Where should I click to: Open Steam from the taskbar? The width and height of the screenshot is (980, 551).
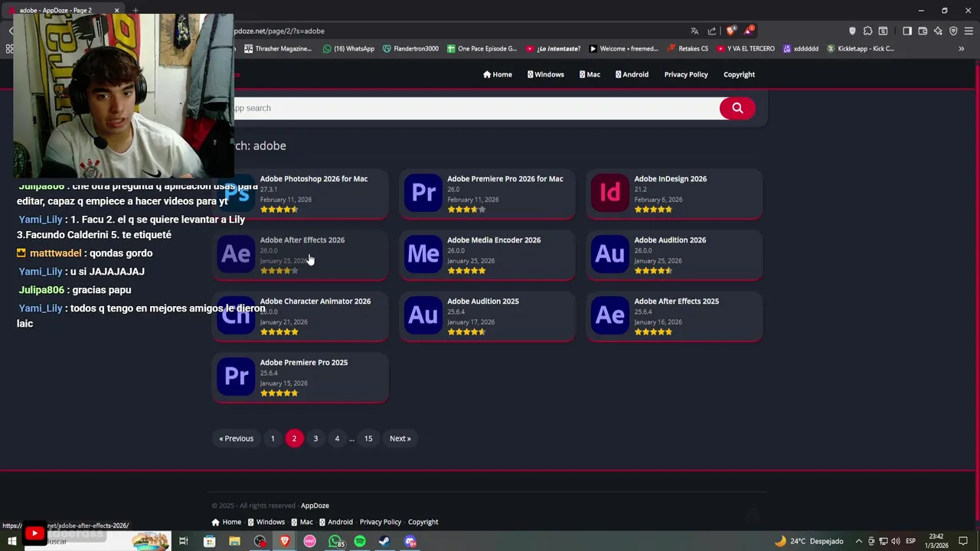(x=384, y=541)
